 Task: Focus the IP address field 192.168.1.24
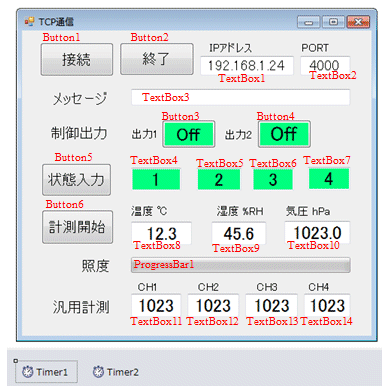click(247, 66)
